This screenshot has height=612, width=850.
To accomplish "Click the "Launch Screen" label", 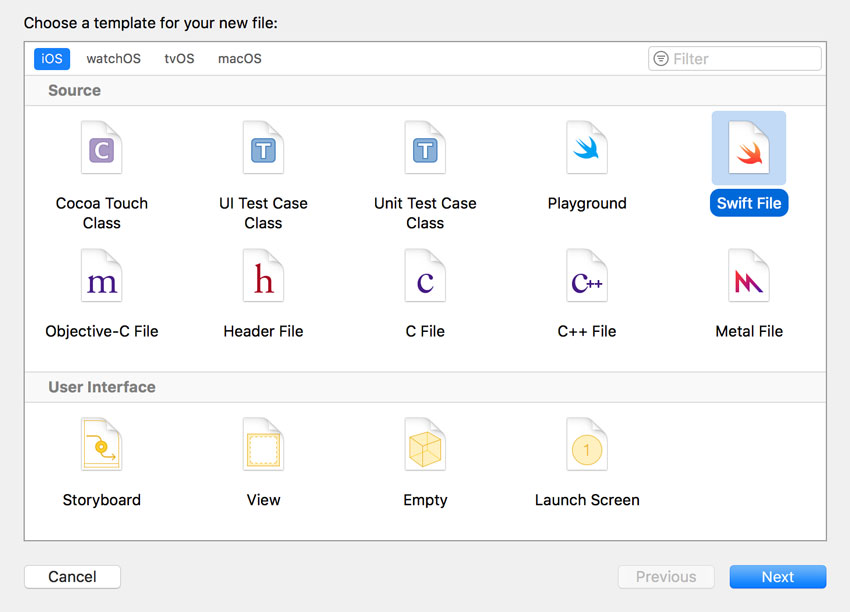I will click(587, 500).
